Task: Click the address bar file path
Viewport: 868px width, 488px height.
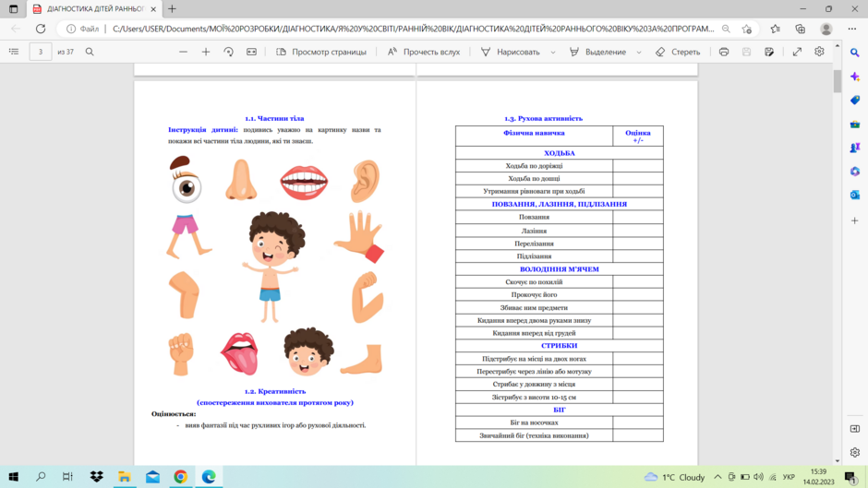Action: [413, 29]
